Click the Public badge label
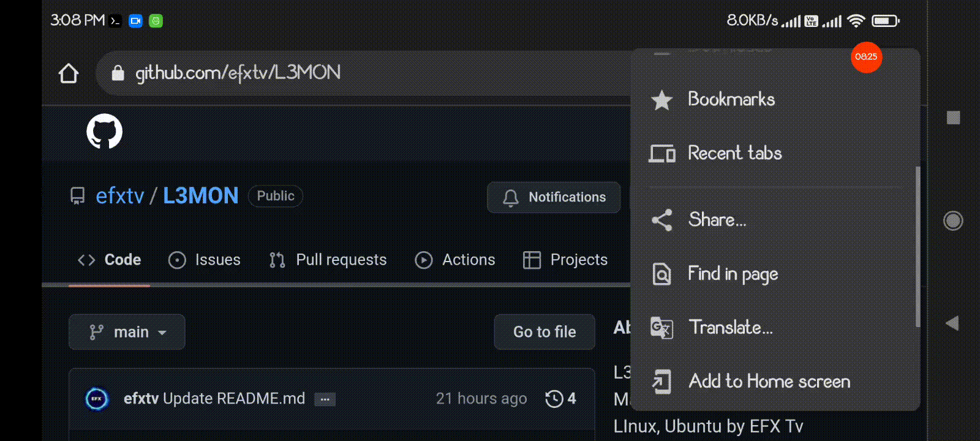Viewport: 980px width, 441px height. (276, 196)
